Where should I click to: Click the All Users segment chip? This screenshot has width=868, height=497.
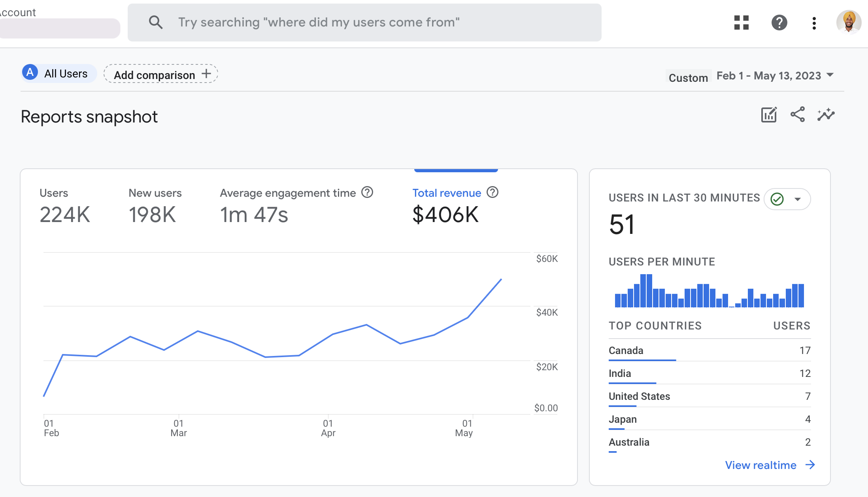tap(59, 73)
